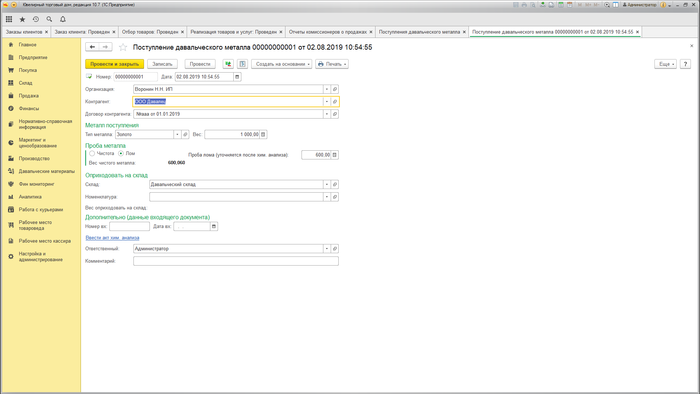
Task: Open the Еще menu
Action: tap(665, 64)
